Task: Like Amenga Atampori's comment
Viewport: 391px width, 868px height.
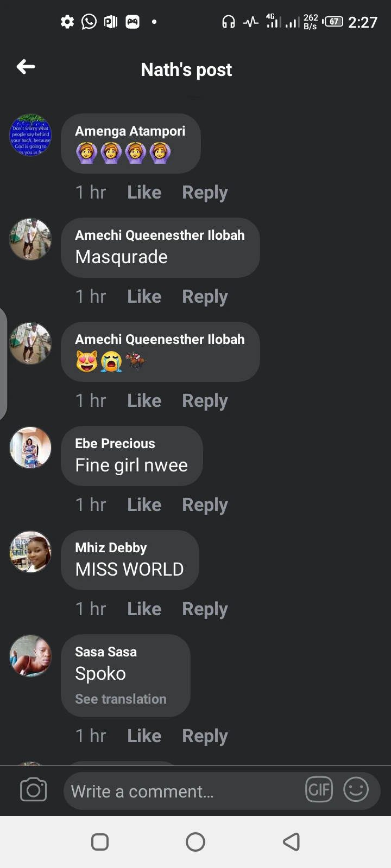Action: pyautogui.click(x=144, y=192)
